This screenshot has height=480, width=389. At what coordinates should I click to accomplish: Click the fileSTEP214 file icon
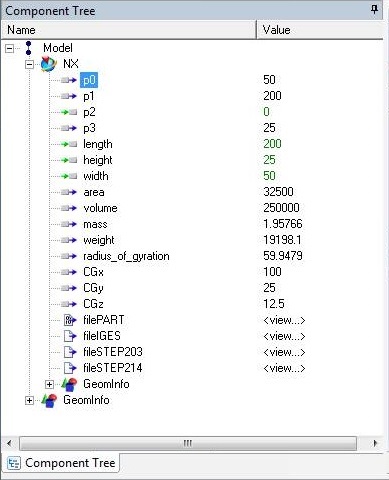[x=70, y=368]
